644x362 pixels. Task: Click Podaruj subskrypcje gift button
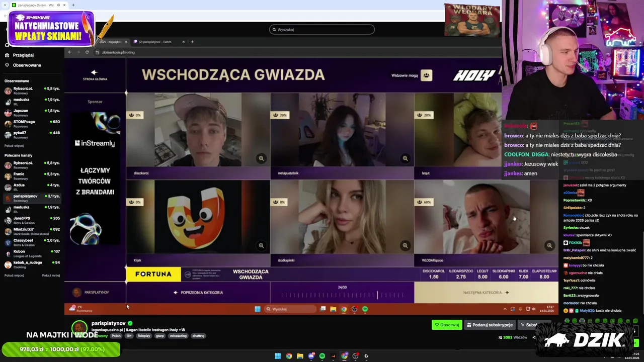coord(490,325)
